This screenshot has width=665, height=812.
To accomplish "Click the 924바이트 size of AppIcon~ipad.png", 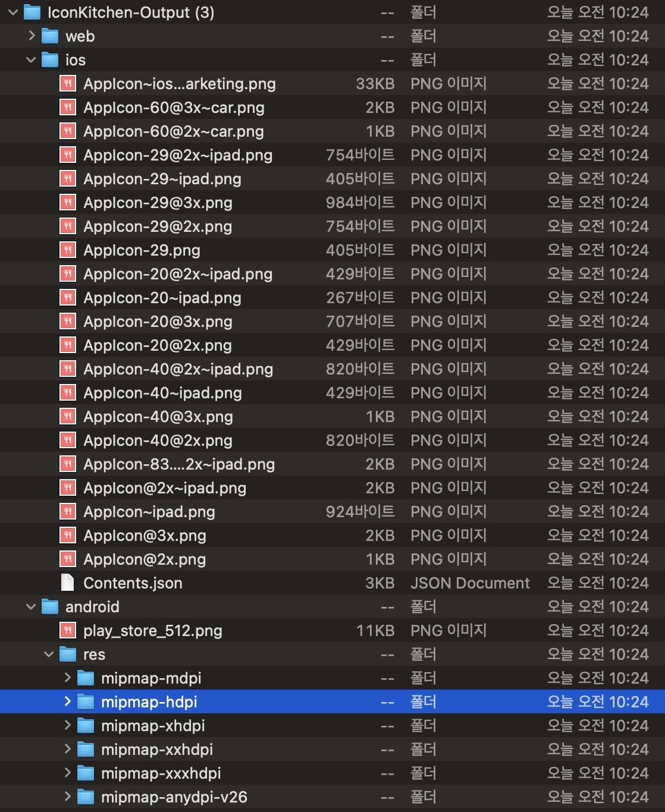I will [x=360, y=512].
